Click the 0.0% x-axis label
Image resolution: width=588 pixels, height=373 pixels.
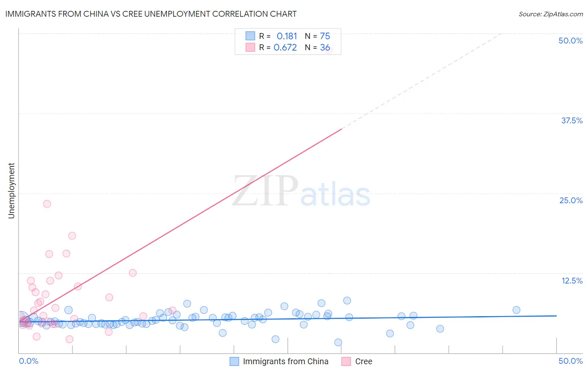tap(28, 361)
